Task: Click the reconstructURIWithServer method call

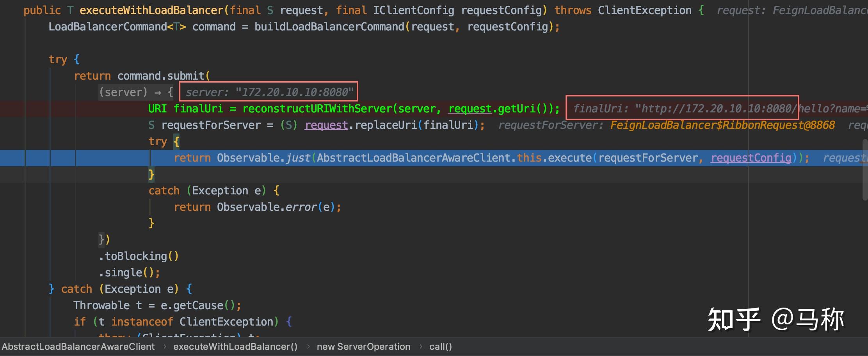Action: (317, 109)
